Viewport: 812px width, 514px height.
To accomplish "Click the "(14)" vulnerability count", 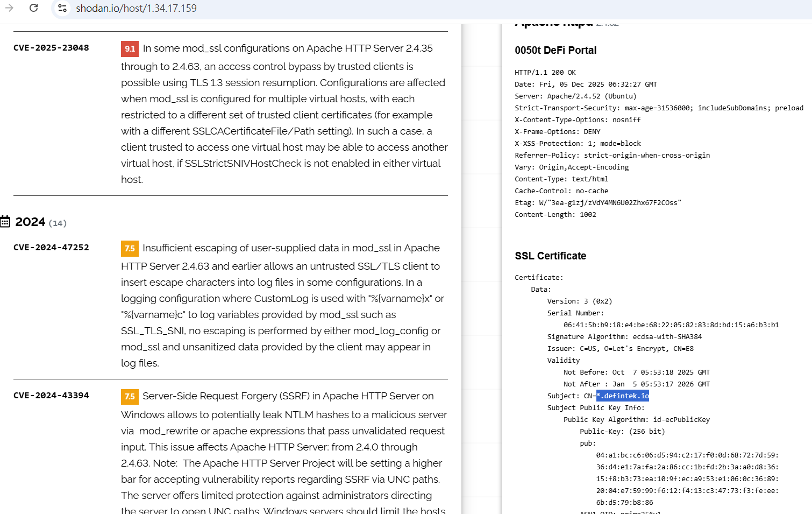I will 58,223.
